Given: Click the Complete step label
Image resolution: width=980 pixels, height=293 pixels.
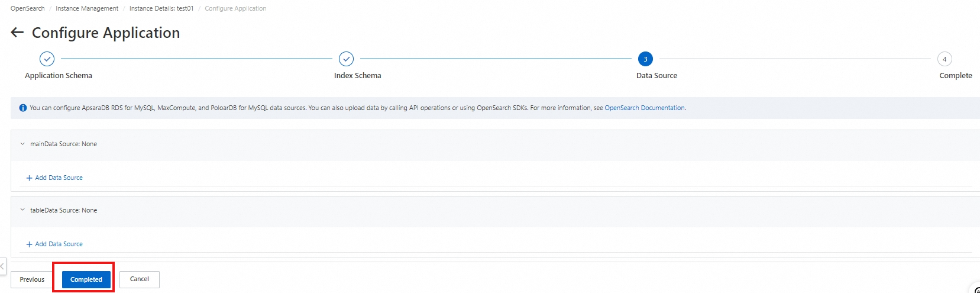Looking at the screenshot, I should point(956,75).
